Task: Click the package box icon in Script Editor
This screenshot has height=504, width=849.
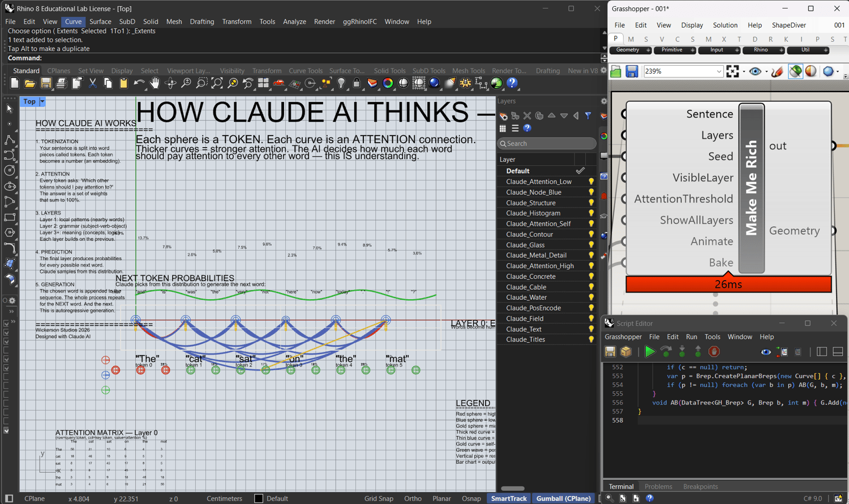Action: [626, 352]
